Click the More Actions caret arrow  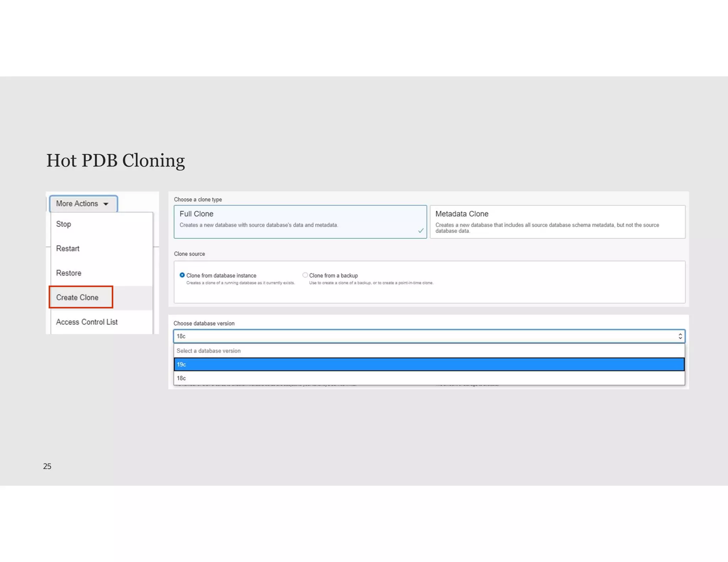point(106,204)
